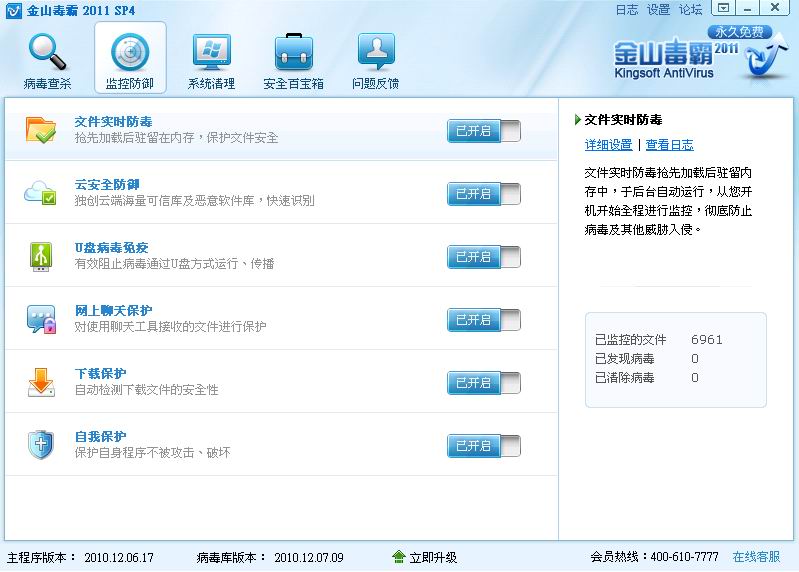This screenshot has width=799, height=572.
Task: Open the 病毒查杀 magnifier scan icon
Action: point(47,51)
